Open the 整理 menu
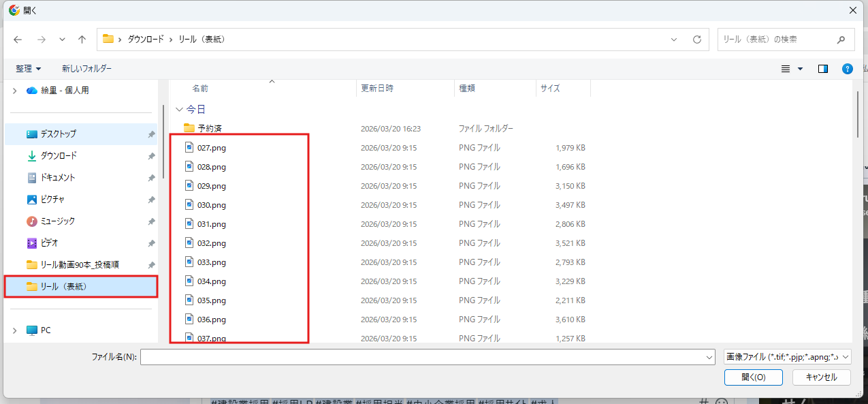The width and height of the screenshot is (868, 404). pyautogui.click(x=27, y=68)
